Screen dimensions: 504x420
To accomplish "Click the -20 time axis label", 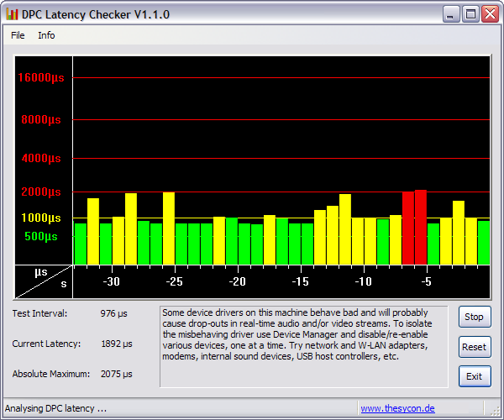I will (237, 282).
